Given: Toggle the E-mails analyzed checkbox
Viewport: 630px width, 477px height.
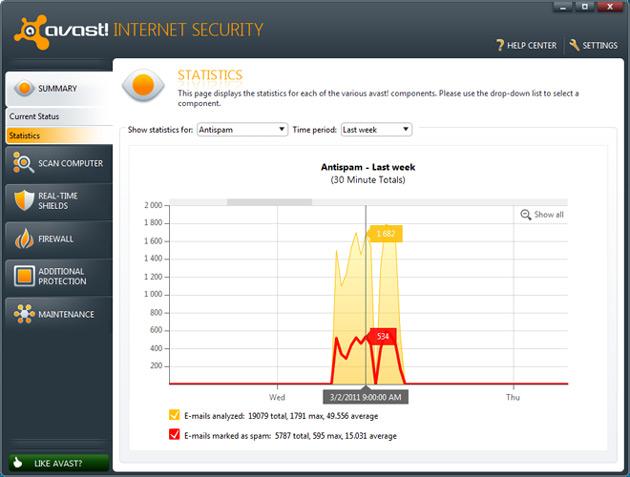Looking at the screenshot, I should coord(174,415).
